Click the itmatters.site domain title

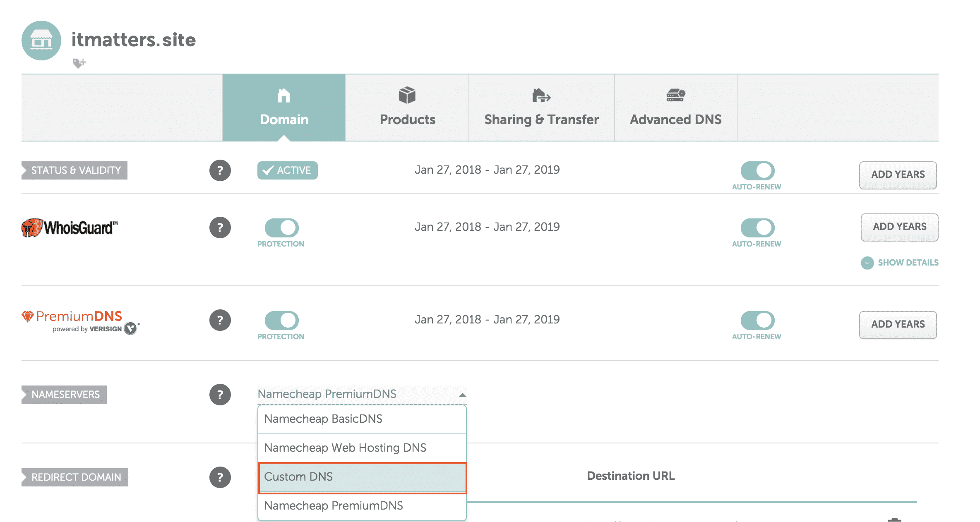tap(134, 40)
